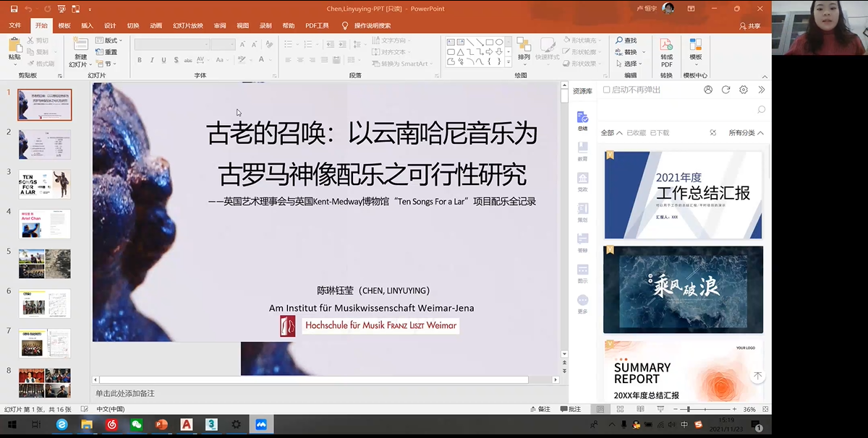Click the 新建幻灯片 new slide icon
This screenshot has height=438, width=868.
pyautogui.click(x=80, y=45)
